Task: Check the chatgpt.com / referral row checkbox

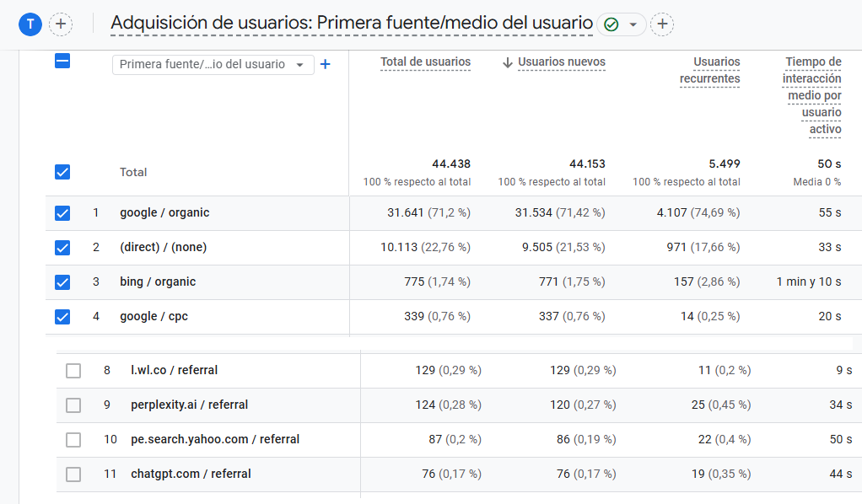Action: [x=73, y=474]
